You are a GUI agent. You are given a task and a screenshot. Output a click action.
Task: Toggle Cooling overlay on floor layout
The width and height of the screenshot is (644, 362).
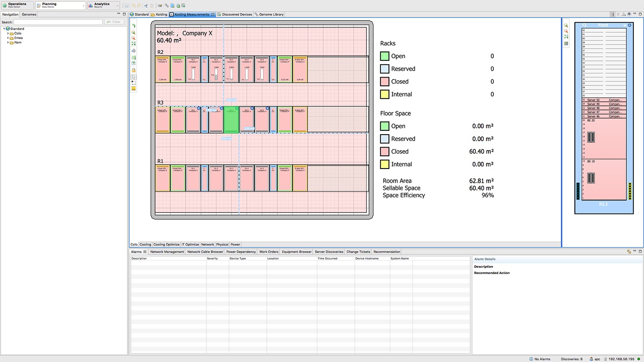pyautogui.click(x=145, y=244)
